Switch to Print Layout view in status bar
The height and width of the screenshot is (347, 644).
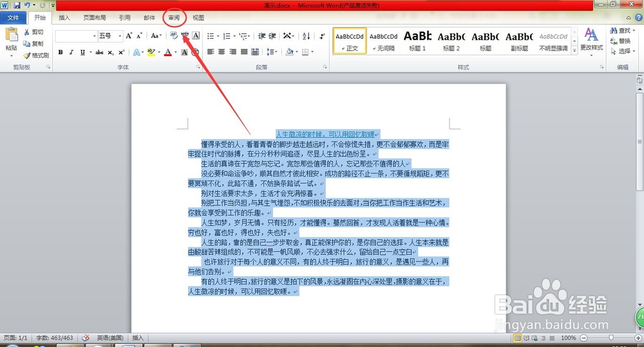[518, 338]
